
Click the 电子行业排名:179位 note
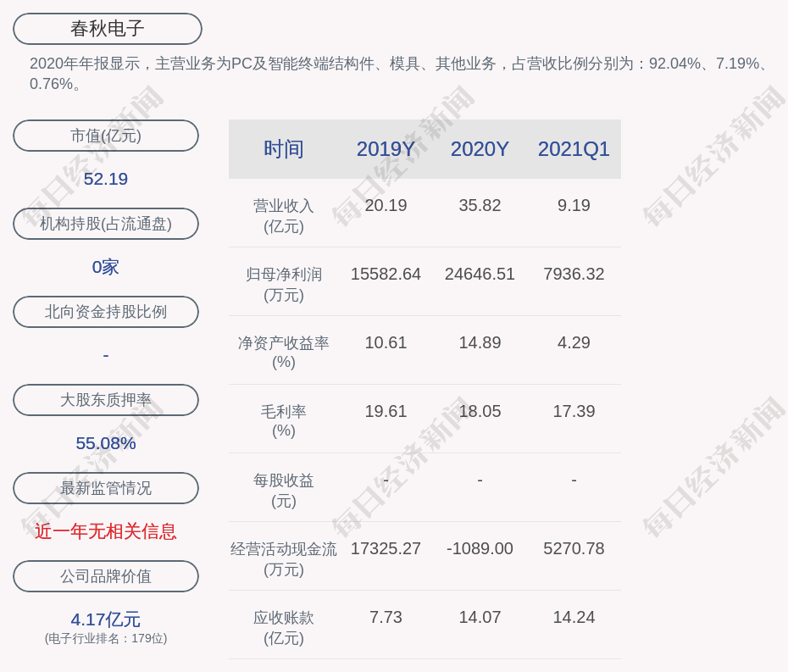coord(106,638)
